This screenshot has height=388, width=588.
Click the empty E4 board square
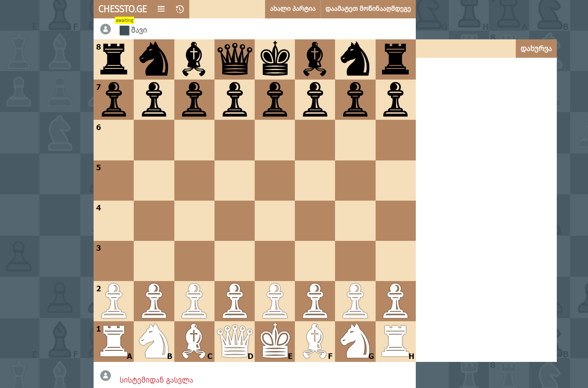[x=275, y=221]
